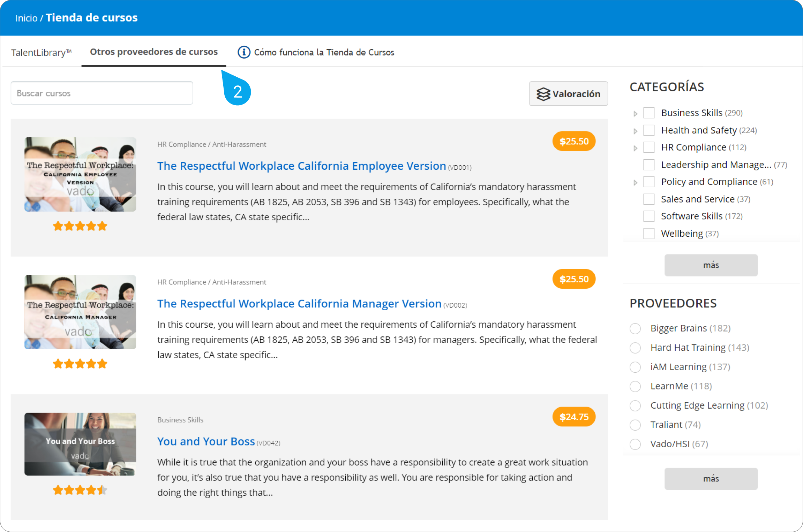
Task: Click the Wellbeing (37) label
Action: point(690,234)
